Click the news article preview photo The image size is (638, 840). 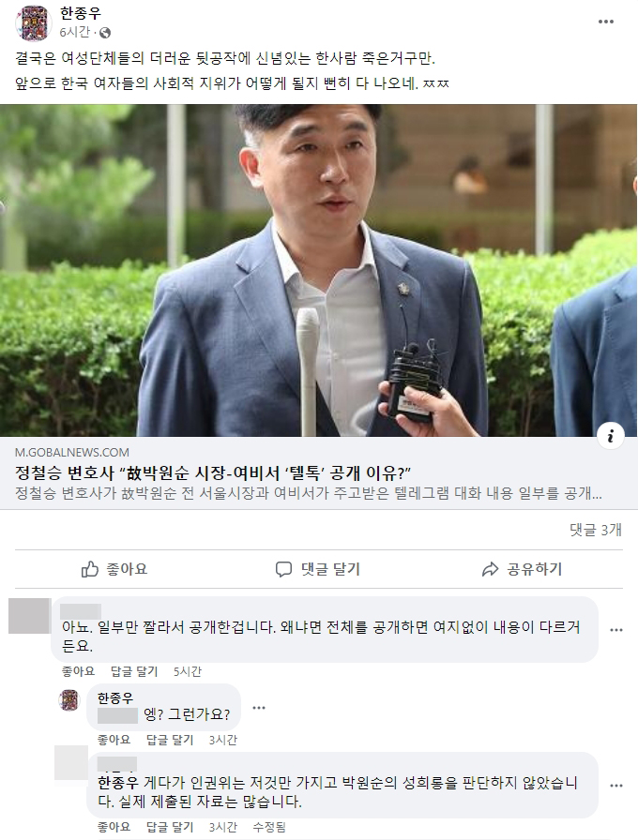[318, 271]
